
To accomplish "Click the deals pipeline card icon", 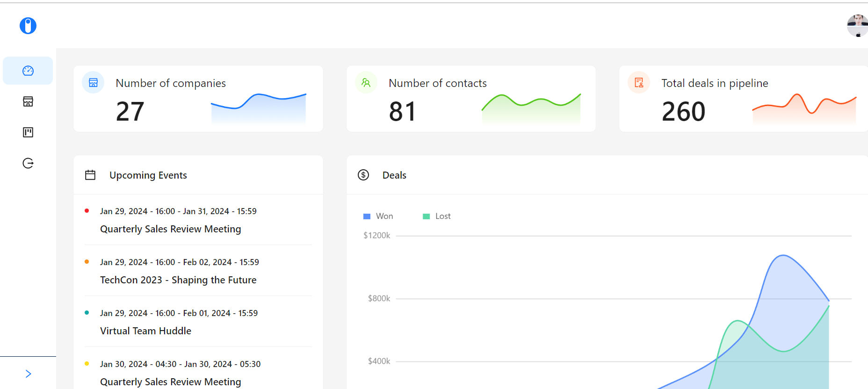I will coord(639,83).
